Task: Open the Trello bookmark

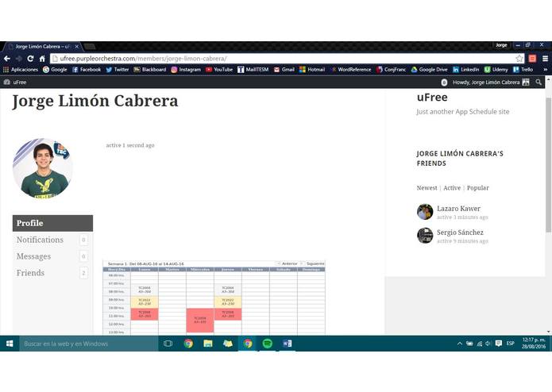Action: [523, 70]
